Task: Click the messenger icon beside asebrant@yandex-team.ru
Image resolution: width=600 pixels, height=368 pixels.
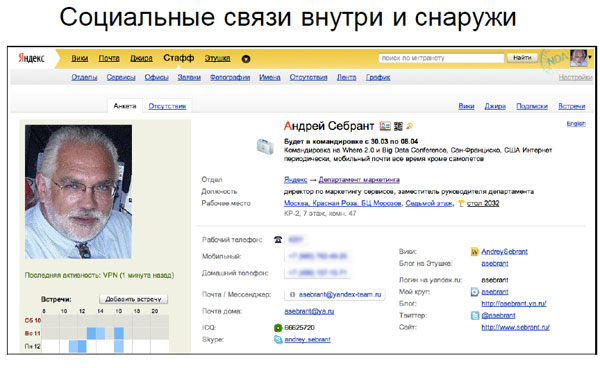Action: (292, 295)
